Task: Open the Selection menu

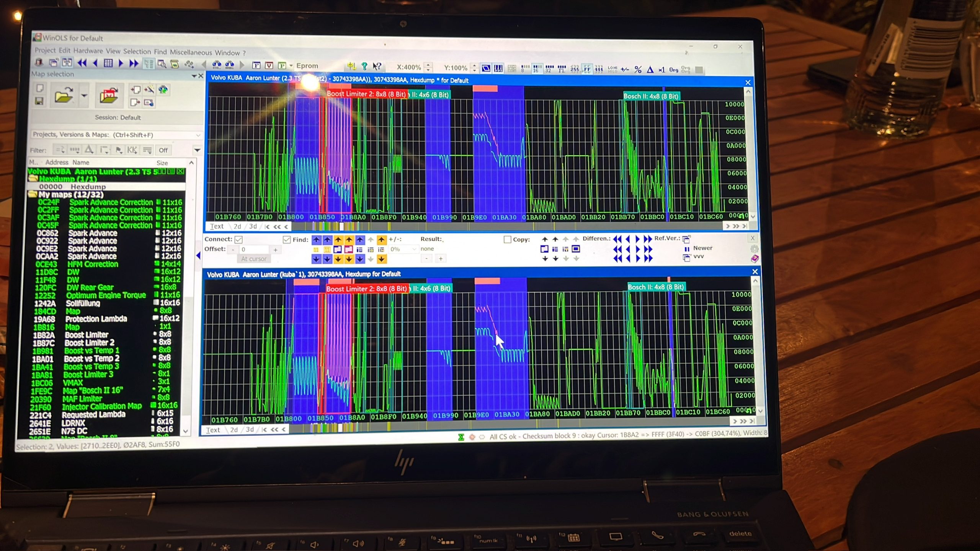Action: [x=137, y=51]
